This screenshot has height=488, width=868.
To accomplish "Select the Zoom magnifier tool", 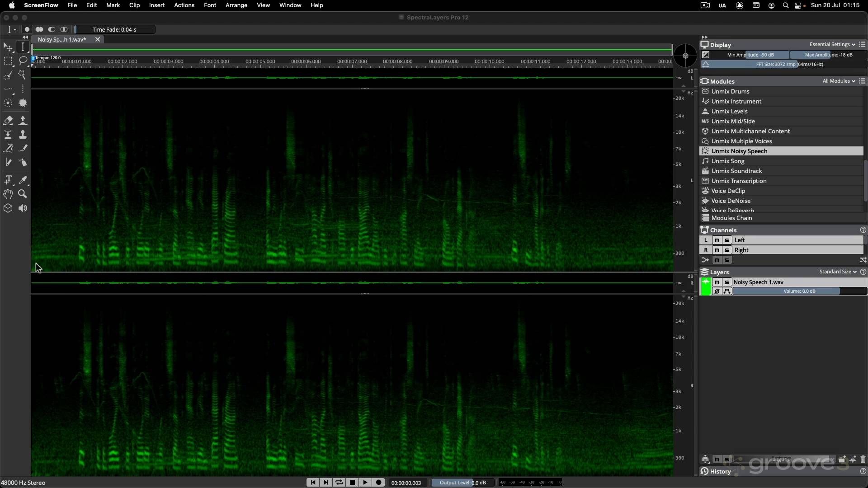I will (x=23, y=194).
